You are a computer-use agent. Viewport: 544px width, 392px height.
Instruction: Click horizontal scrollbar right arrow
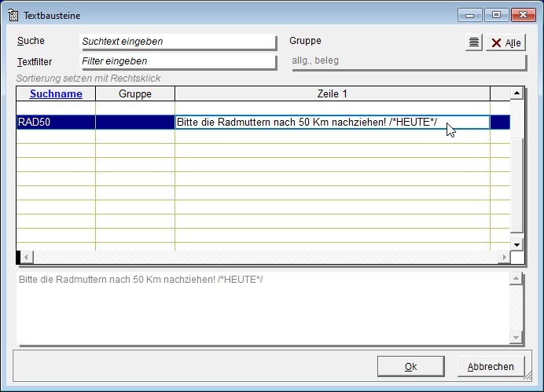point(504,257)
